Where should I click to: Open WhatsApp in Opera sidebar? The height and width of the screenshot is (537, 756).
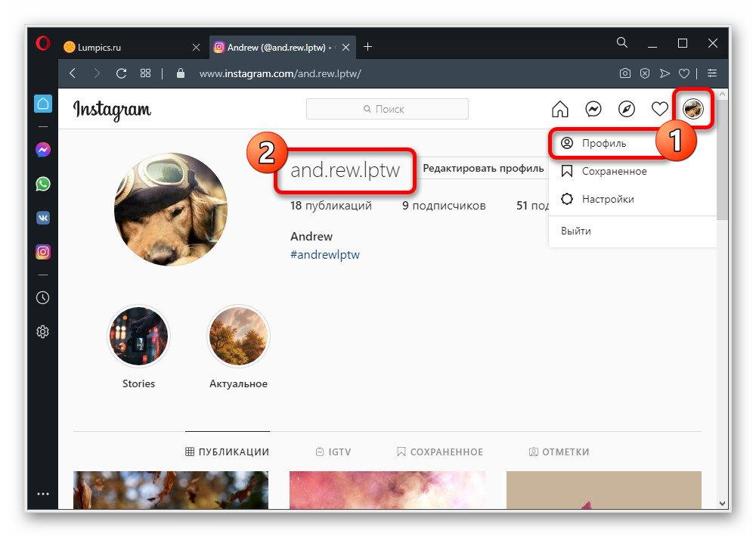[x=43, y=184]
